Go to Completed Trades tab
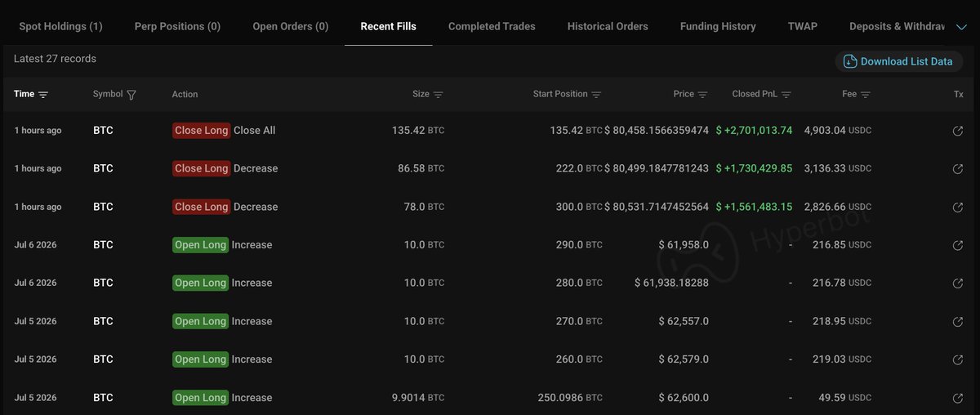 [x=492, y=26]
